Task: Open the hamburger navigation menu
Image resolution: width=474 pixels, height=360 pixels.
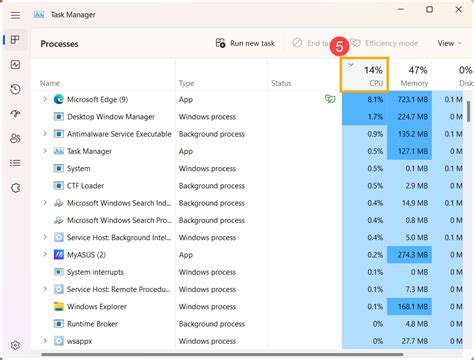Action: tap(15, 15)
